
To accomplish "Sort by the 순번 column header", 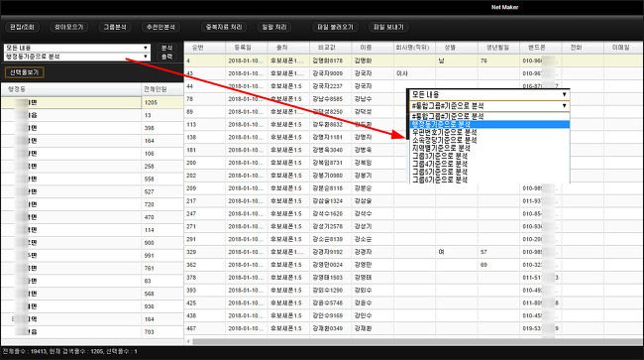I will [x=205, y=48].
